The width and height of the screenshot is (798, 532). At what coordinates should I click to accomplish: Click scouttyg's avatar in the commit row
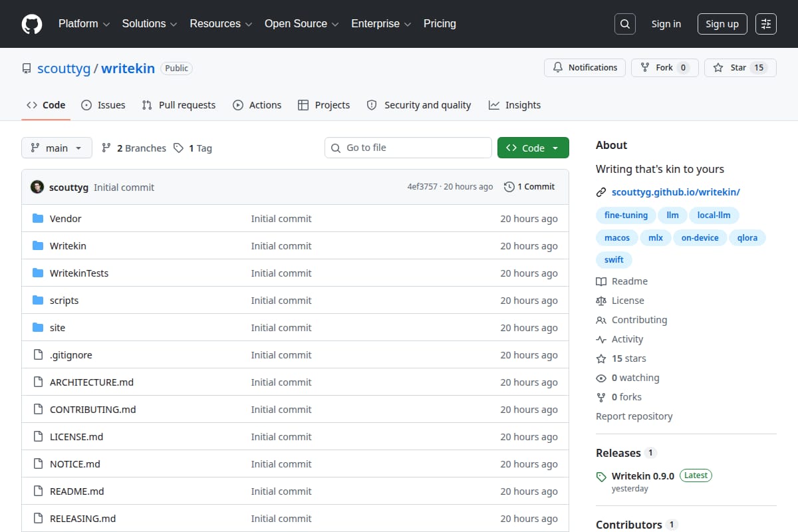pyautogui.click(x=37, y=187)
